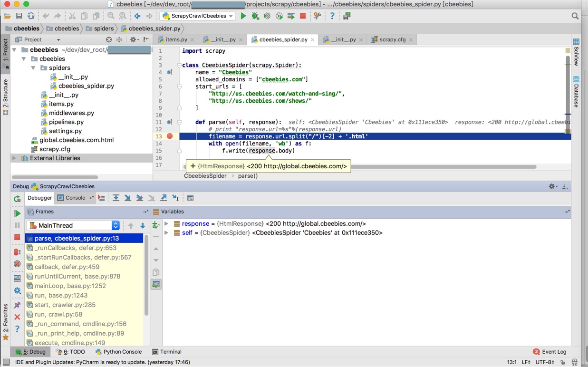Click the Step Over icon

tap(116, 198)
